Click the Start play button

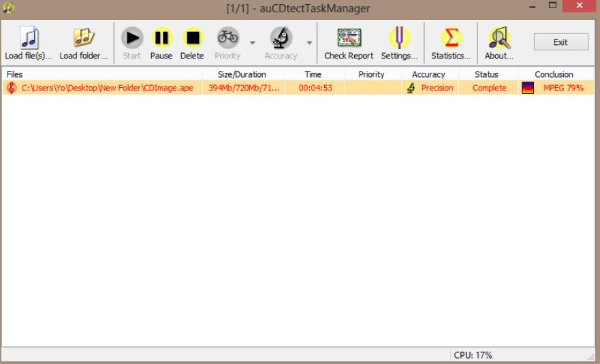pyautogui.click(x=132, y=37)
